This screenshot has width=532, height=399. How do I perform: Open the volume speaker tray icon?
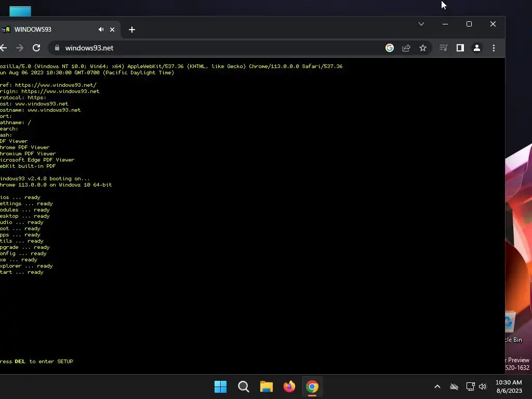point(483,387)
